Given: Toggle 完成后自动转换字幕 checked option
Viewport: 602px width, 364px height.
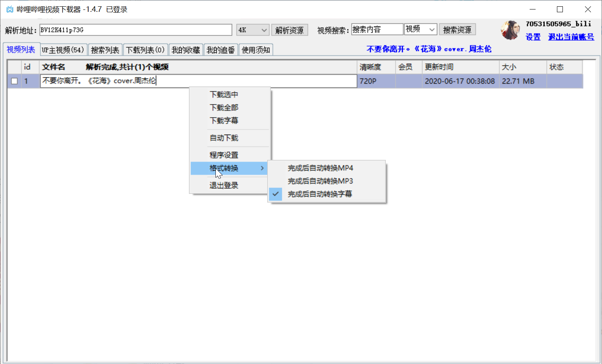Looking at the screenshot, I should [326, 194].
